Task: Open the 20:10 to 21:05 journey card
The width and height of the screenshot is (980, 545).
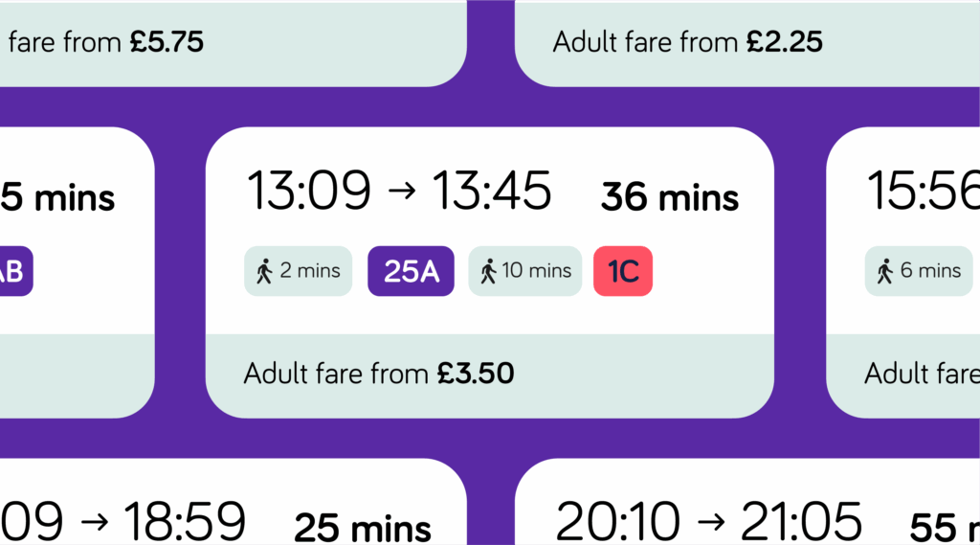Action: click(746, 506)
